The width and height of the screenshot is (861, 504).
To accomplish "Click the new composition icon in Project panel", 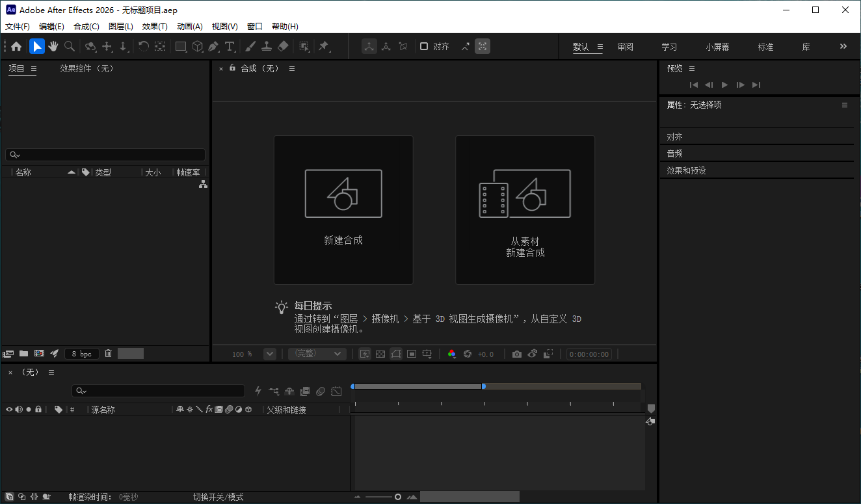I will point(39,353).
